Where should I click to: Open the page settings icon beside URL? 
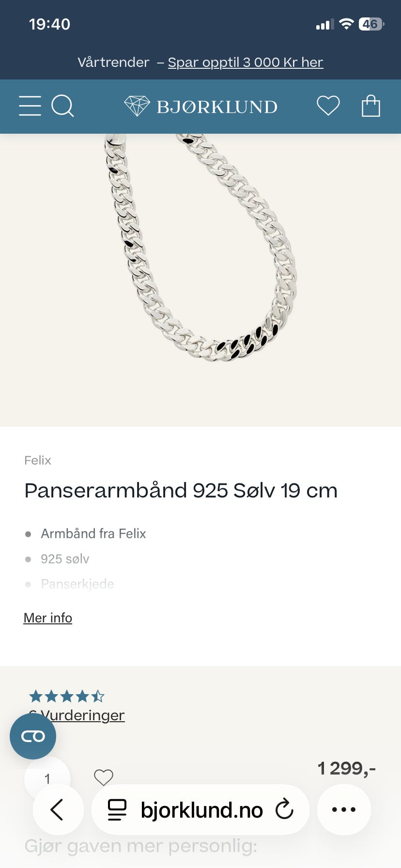(x=117, y=809)
